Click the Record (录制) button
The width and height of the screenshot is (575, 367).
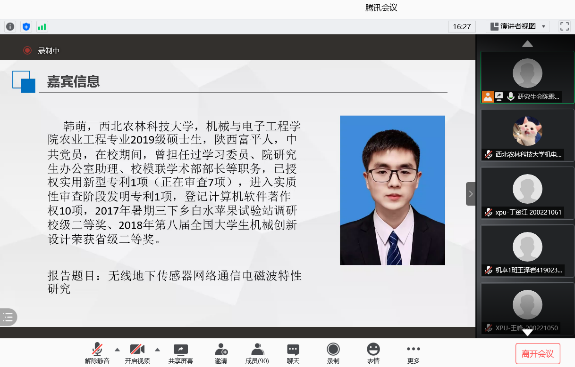click(x=333, y=353)
